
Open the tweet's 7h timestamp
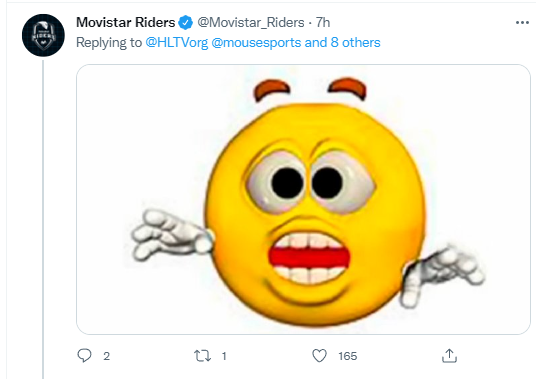323,23
